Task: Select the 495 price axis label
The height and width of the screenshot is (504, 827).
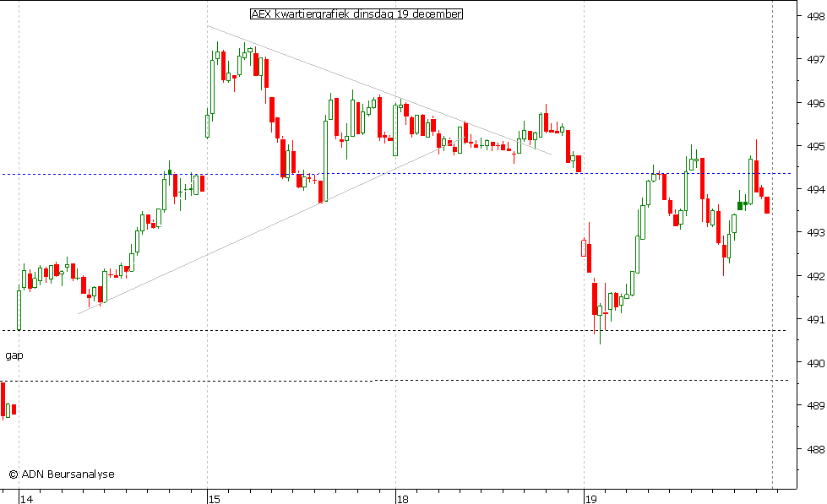Action: click(815, 146)
